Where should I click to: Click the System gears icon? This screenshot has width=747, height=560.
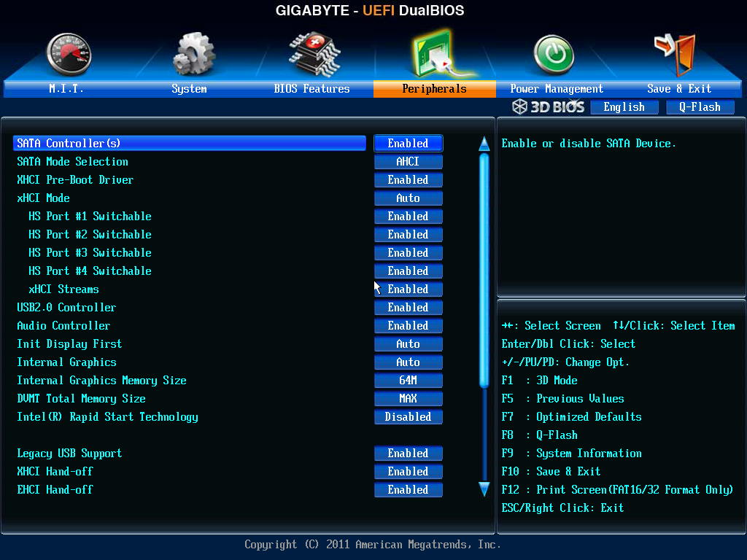click(x=194, y=54)
